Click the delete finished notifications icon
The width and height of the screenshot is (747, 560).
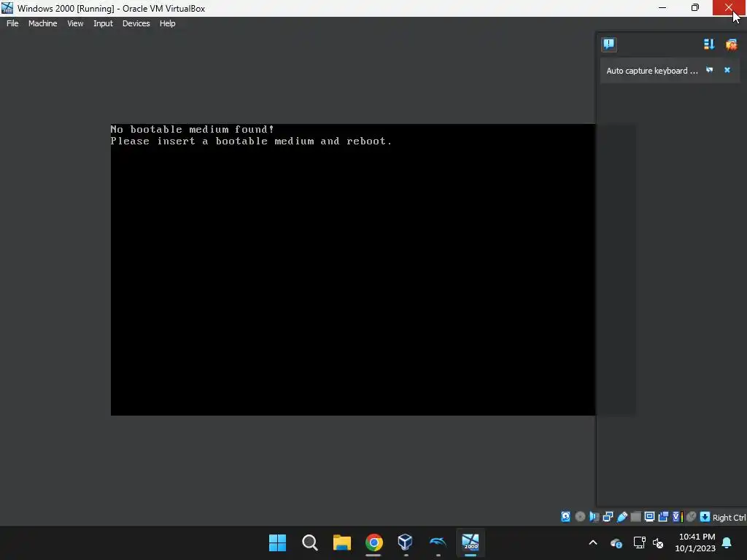click(x=731, y=44)
